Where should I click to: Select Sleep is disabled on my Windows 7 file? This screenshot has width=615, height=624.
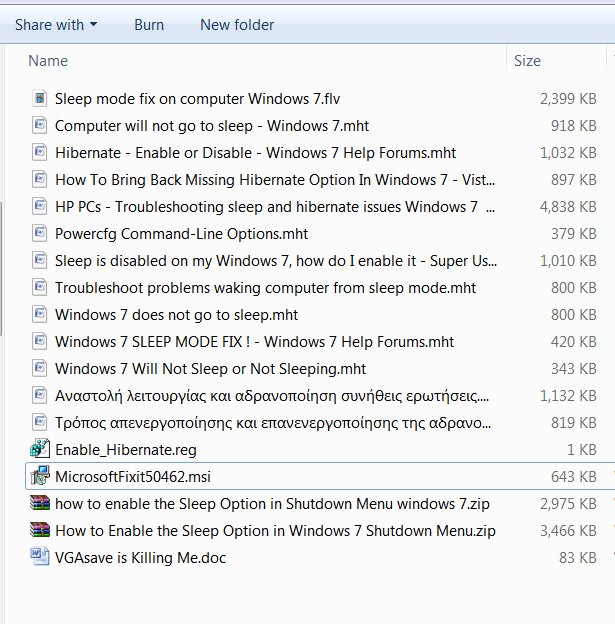(x=275, y=260)
